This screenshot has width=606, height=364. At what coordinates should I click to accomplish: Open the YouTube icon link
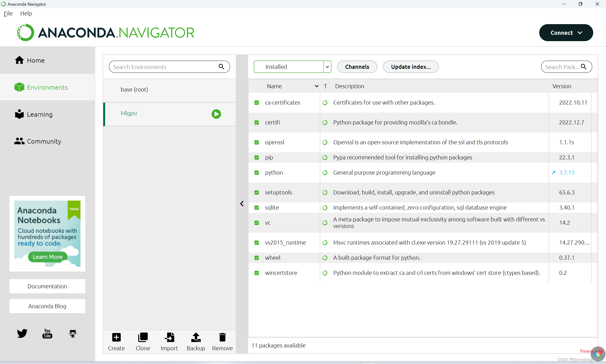(47, 333)
